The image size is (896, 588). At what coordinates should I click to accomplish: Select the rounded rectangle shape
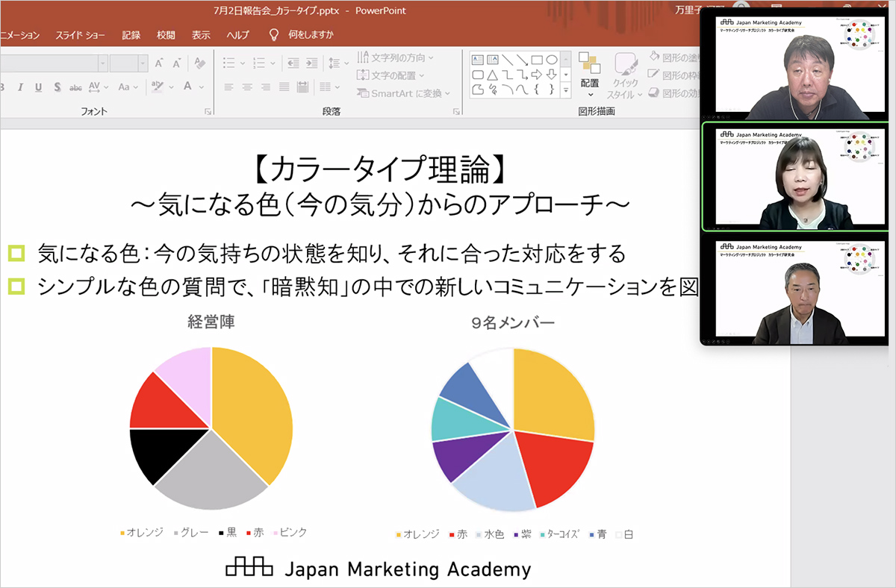pyautogui.click(x=477, y=75)
